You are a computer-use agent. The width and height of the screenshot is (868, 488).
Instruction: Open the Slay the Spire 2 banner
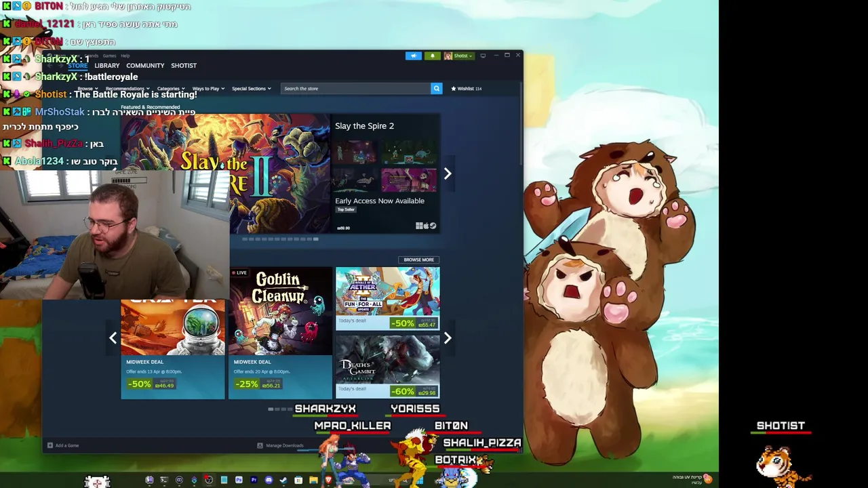(225, 174)
